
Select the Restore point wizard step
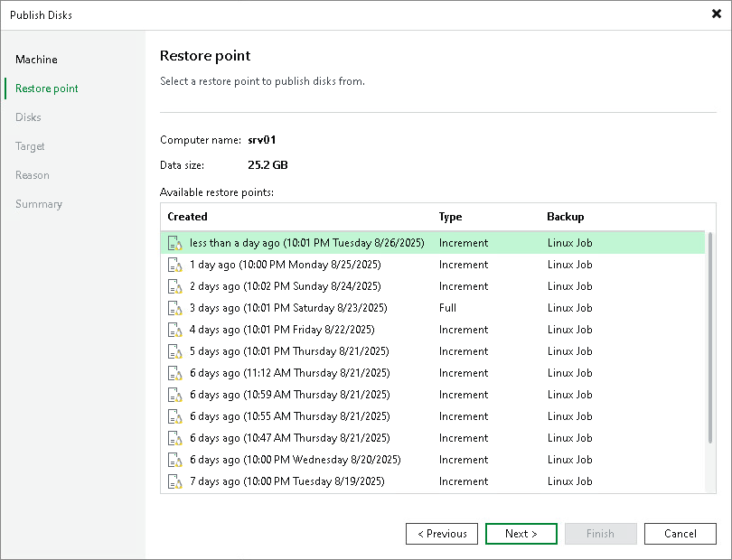(47, 89)
